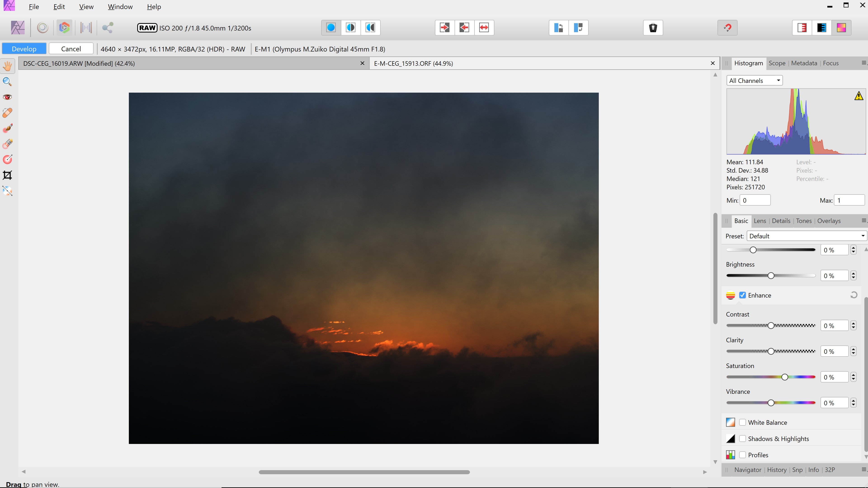This screenshot has width=868, height=488.
Task: Click the Clarity slider handle
Action: 771,351
